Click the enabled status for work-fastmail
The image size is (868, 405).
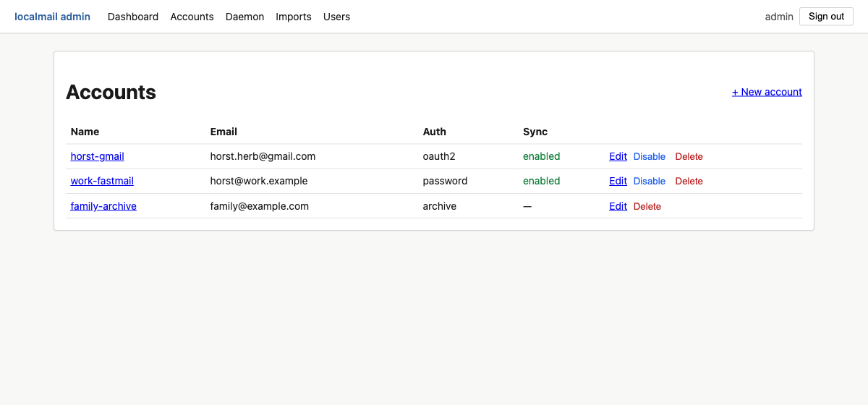[541, 181]
